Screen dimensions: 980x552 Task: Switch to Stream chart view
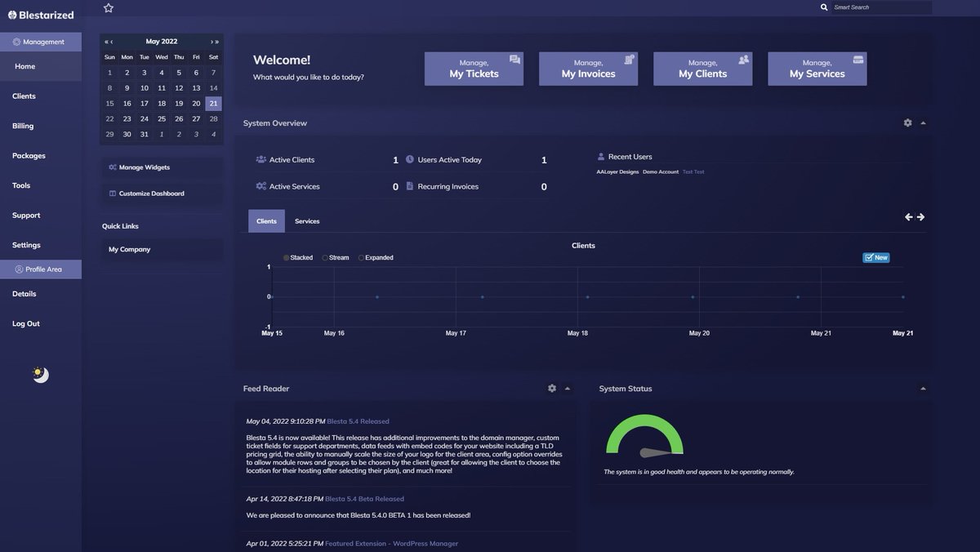323,256
